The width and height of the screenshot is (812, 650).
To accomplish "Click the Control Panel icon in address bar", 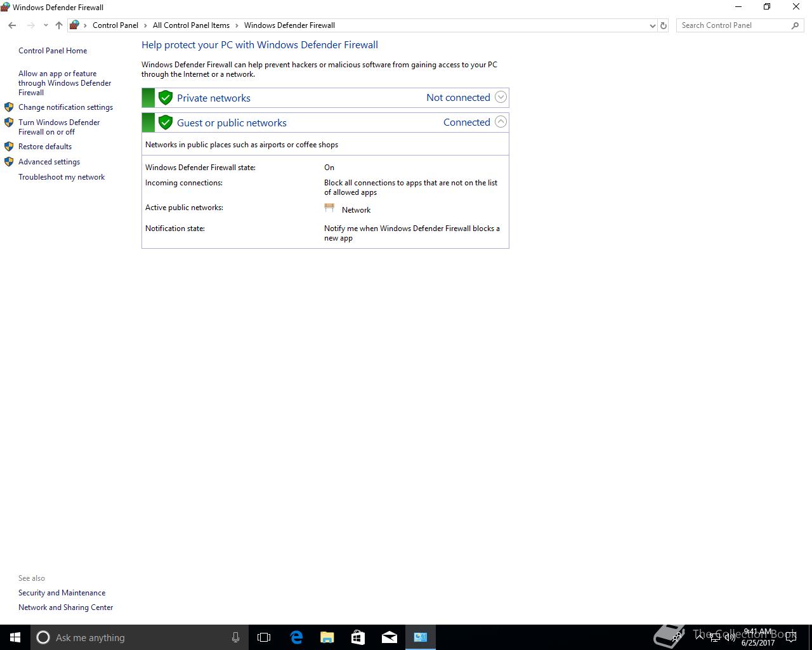I will [x=74, y=25].
